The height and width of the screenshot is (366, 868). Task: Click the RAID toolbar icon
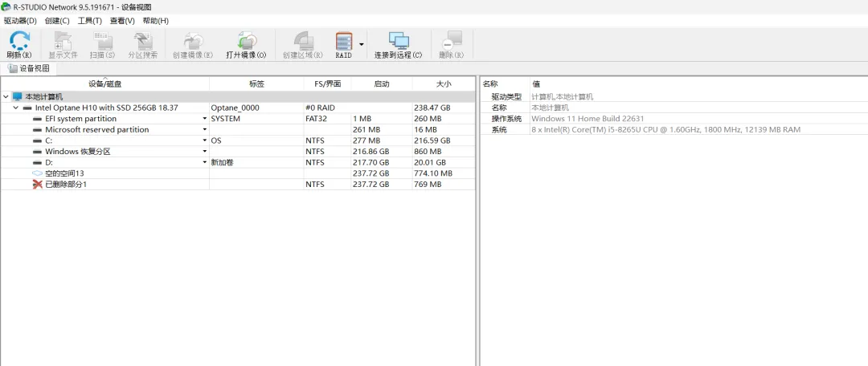(x=344, y=41)
